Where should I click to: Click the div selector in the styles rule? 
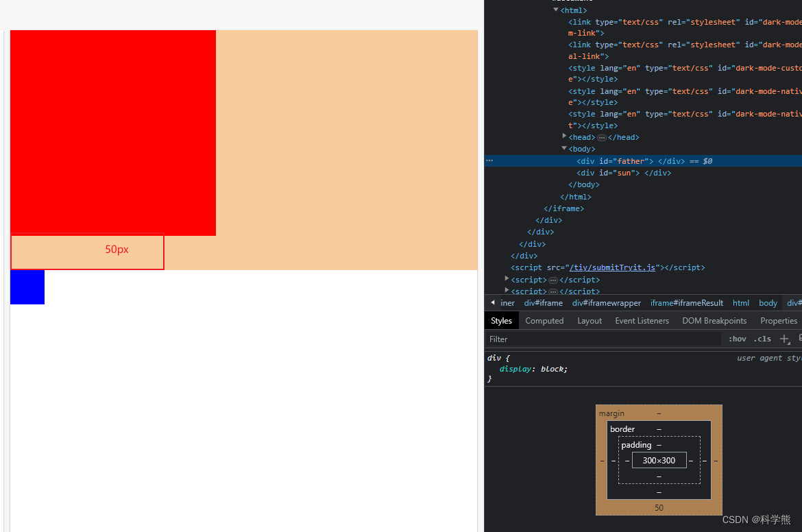coord(494,358)
